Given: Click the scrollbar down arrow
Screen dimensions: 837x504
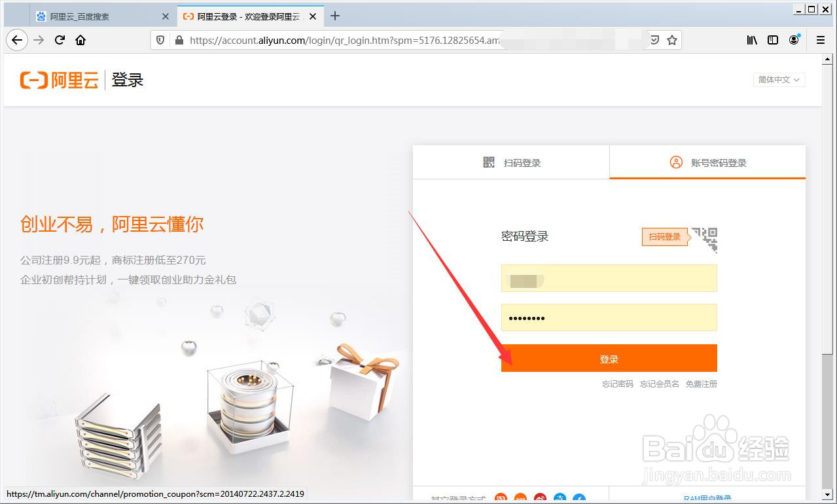Looking at the screenshot, I should (828, 494).
